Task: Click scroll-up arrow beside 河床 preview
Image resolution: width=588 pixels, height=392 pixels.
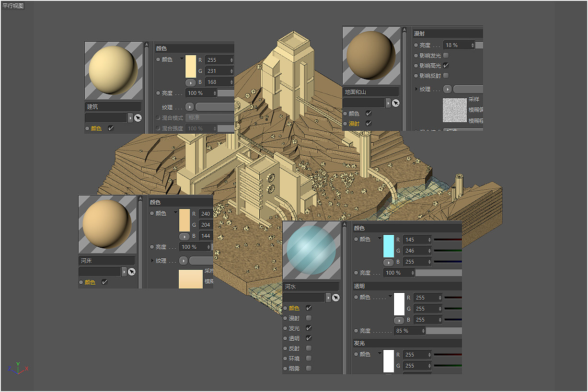Action: coord(140,198)
